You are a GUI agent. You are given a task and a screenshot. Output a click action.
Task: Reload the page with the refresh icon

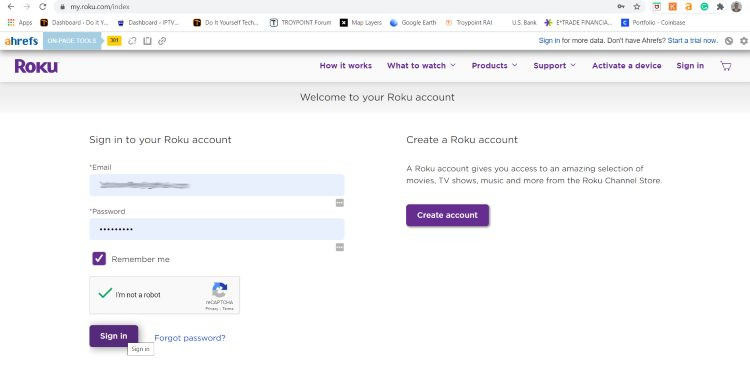43,7
